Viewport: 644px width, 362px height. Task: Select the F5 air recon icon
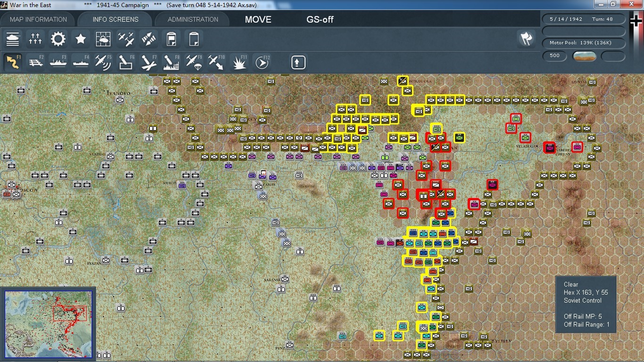[103, 62]
